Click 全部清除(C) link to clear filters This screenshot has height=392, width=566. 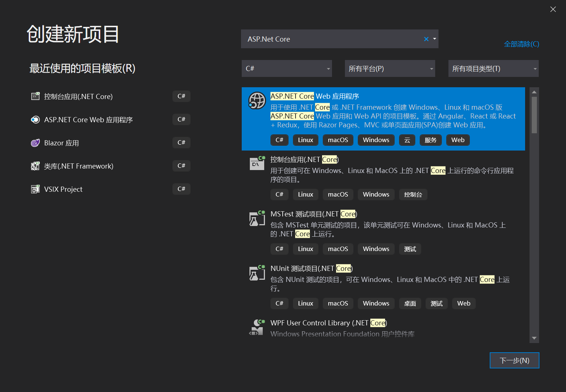pyautogui.click(x=521, y=44)
